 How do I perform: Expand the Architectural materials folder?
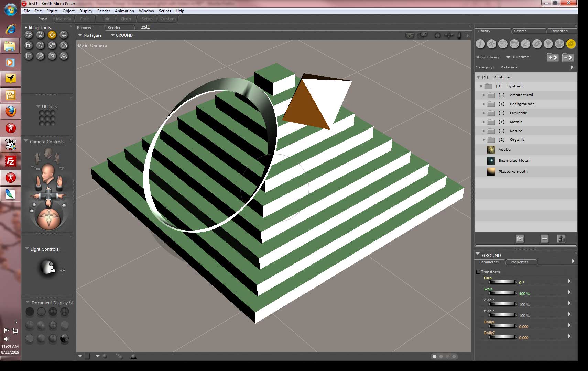(x=484, y=95)
